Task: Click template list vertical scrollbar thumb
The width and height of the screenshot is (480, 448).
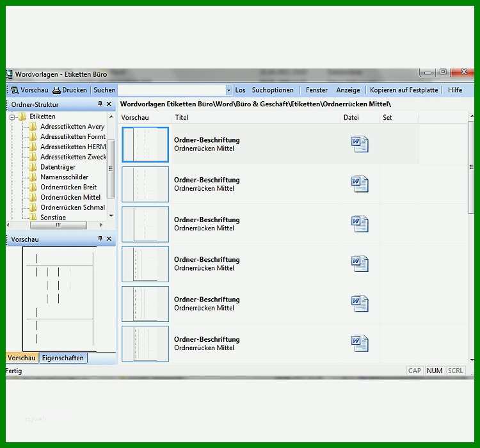Action: [471, 167]
